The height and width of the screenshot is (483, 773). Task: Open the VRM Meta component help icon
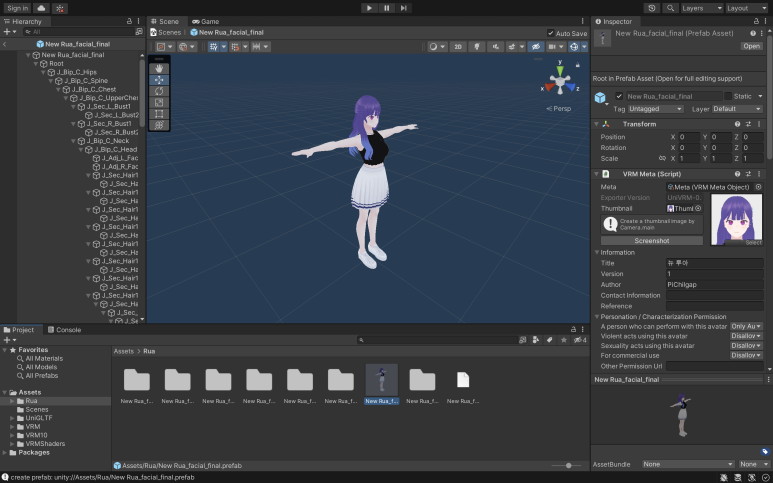738,174
